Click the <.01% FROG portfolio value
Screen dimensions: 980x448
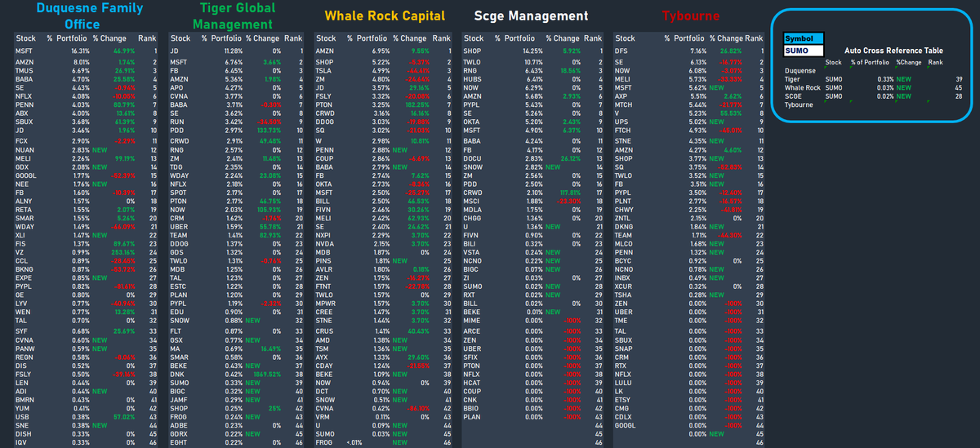pyautogui.click(x=354, y=444)
